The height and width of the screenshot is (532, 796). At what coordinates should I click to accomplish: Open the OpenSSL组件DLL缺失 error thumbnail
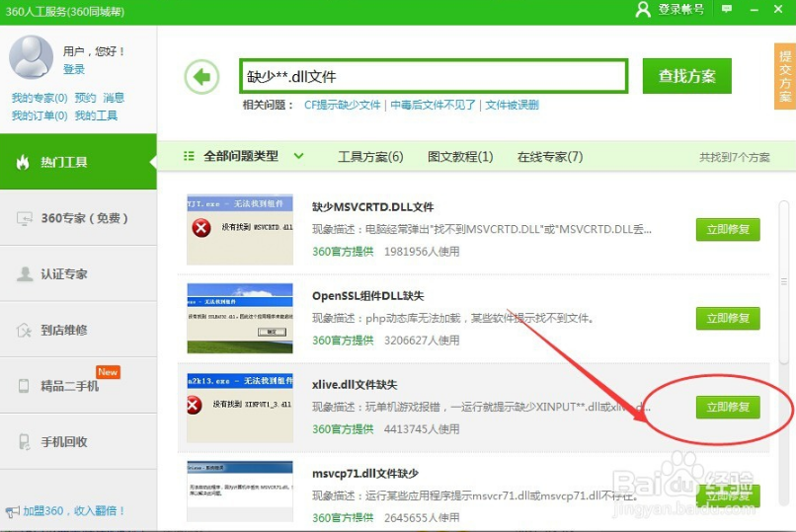pyautogui.click(x=240, y=318)
